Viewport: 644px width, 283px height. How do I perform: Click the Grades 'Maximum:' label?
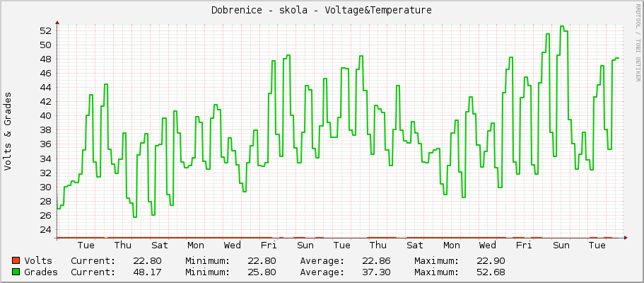tap(437, 272)
